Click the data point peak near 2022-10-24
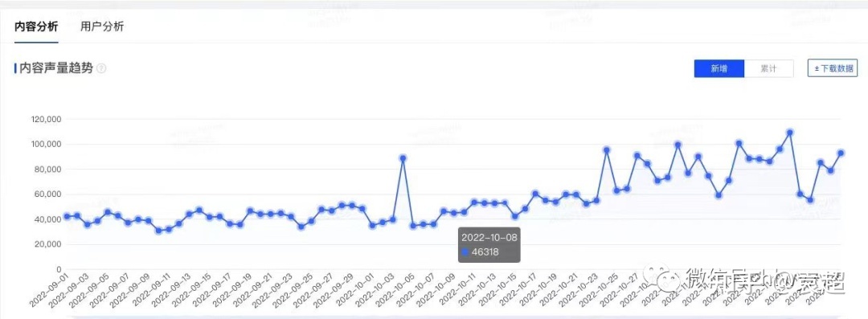Image resolution: width=868 pixels, height=319 pixels. pyautogui.click(x=607, y=150)
